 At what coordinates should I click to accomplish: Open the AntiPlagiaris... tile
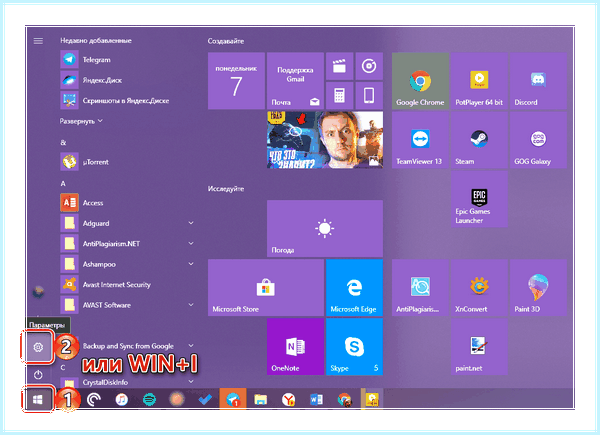[420, 288]
